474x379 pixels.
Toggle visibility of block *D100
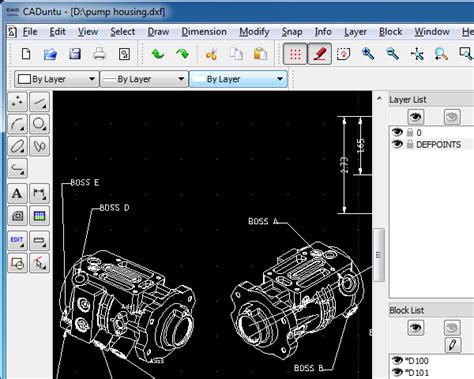pos(397,360)
